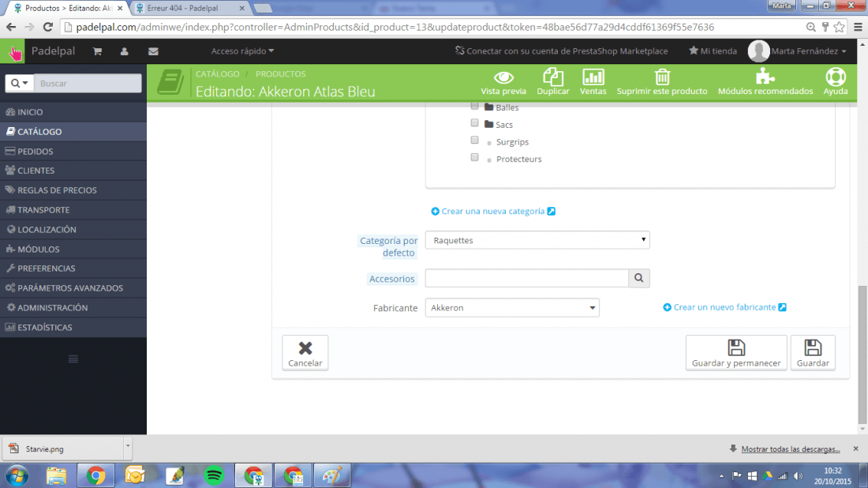Go back in browser history

coord(11,27)
